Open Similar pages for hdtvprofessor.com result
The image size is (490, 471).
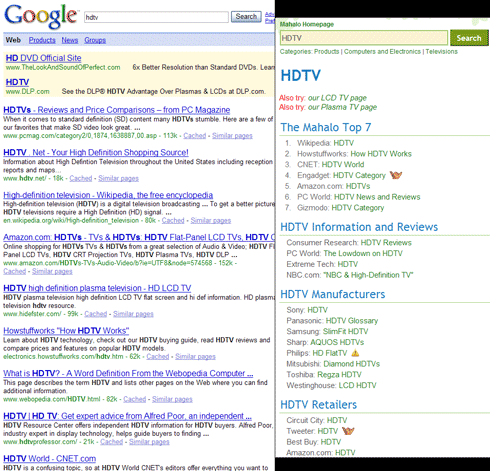(x=149, y=442)
